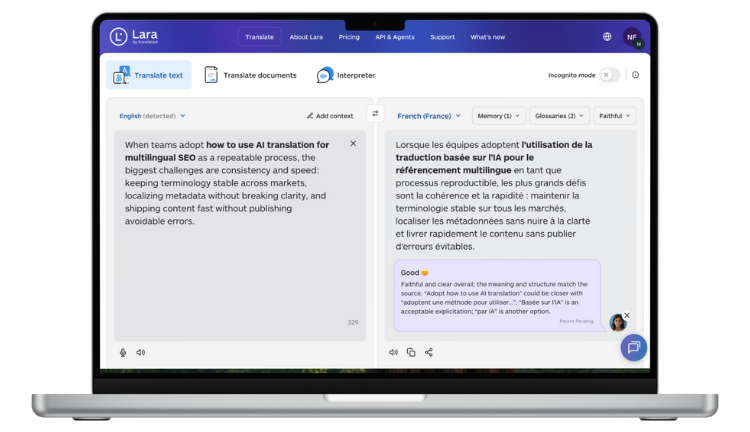Open the Support page

(442, 37)
